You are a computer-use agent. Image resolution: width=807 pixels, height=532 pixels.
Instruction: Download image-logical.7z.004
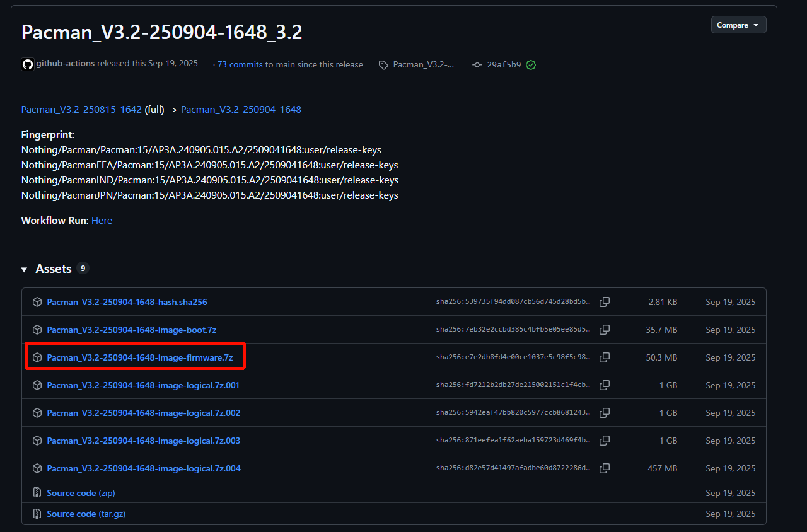(x=144, y=468)
